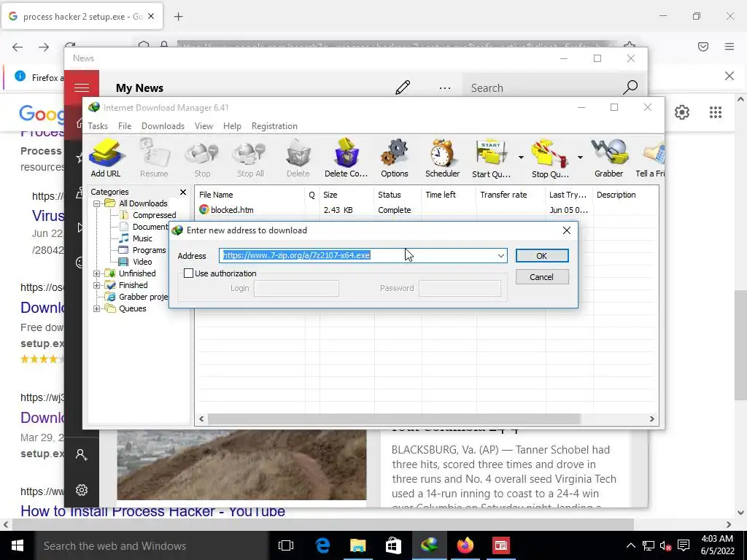Open News app more options ellipsis
This screenshot has height=560, width=747.
(x=445, y=88)
